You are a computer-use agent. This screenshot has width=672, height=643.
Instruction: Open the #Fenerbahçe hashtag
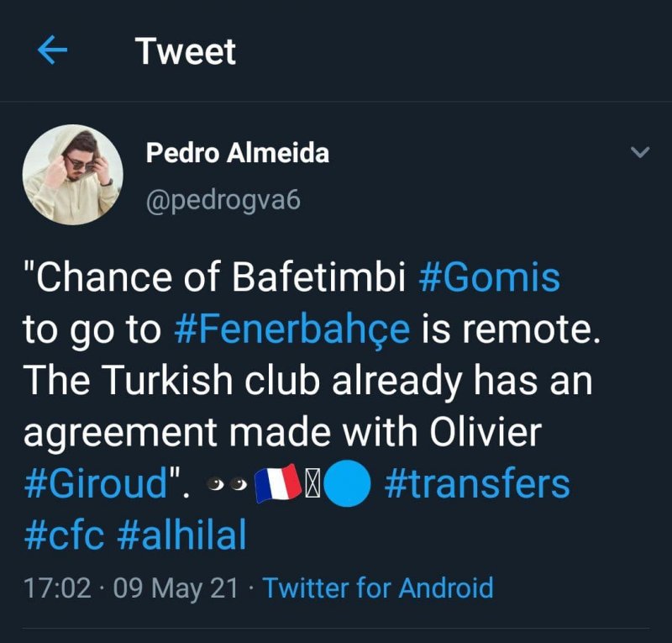(292, 329)
